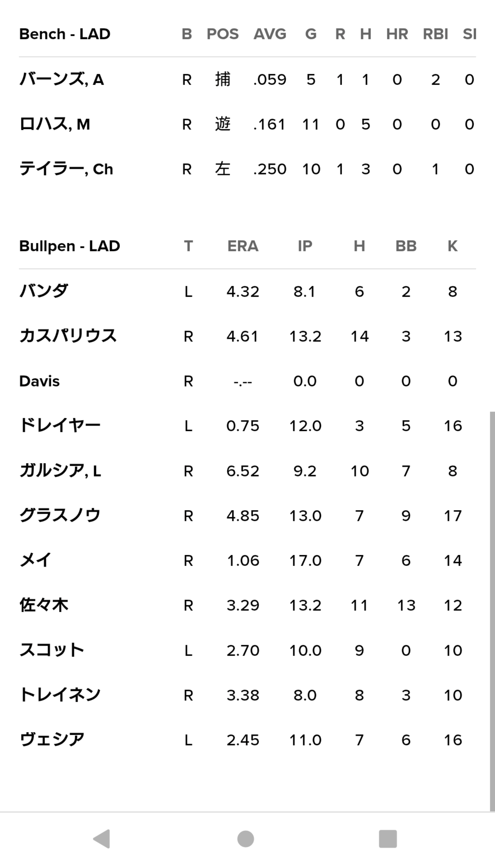This screenshot has width=495, height=868.
Task: Open bench player テイラー, Ch
Action: (x=66, y=169)
